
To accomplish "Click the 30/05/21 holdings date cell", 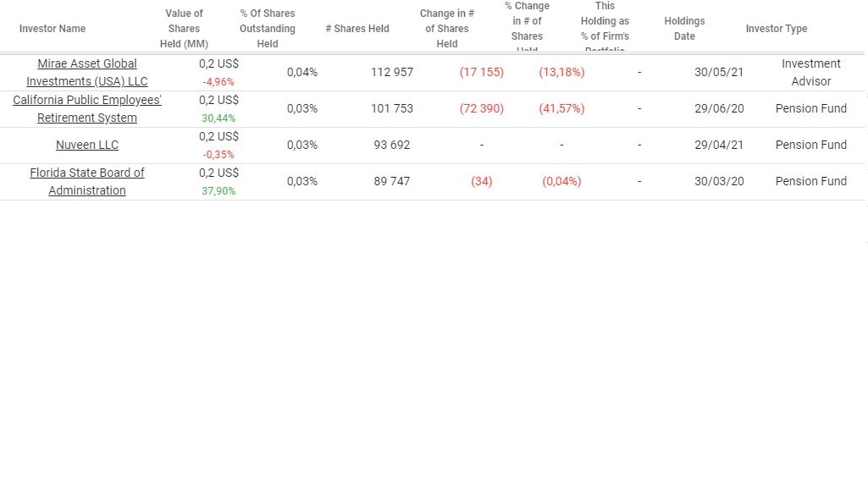I will tap(718, 72).
